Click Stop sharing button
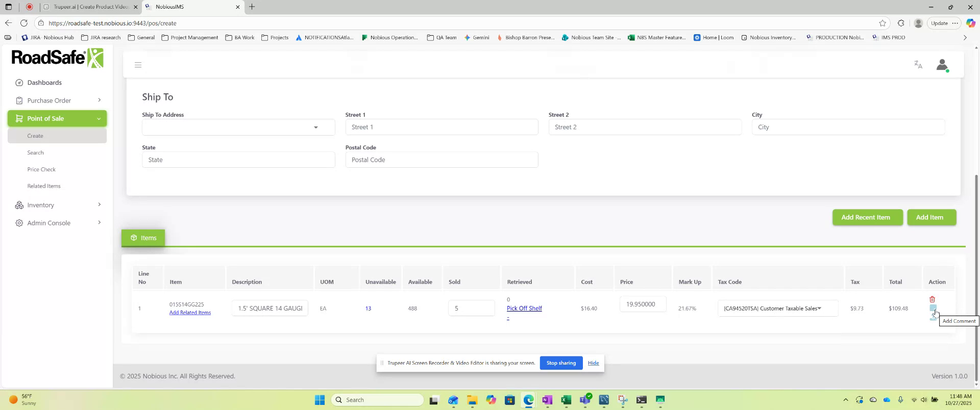This screenshot has width=980, height=410. pos(561,363)
